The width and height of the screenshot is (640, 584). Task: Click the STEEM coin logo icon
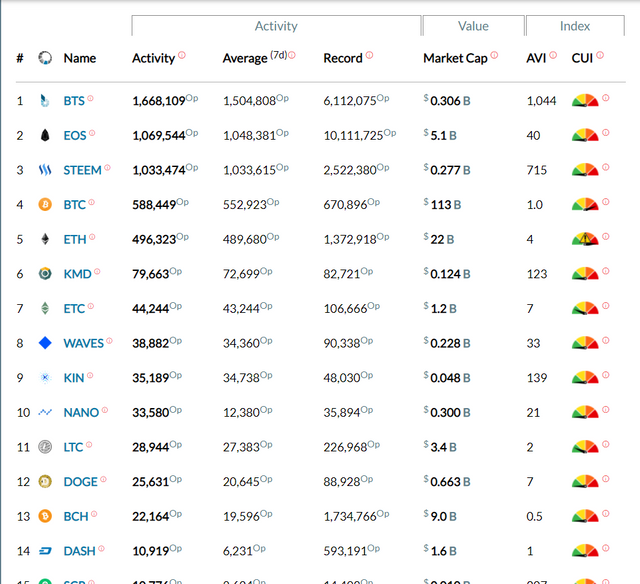[x=45, y=170]
